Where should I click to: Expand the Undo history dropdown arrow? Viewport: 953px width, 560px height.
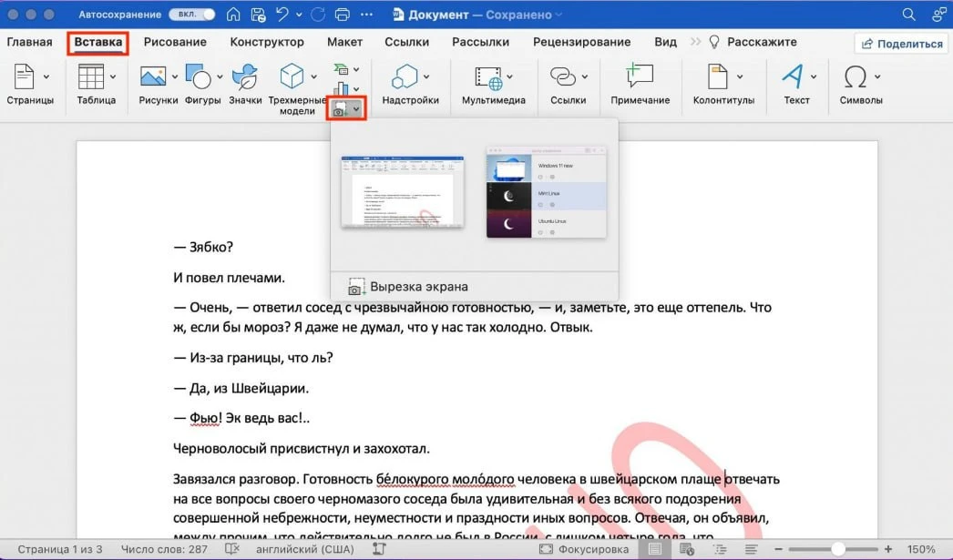click(299, 15)
